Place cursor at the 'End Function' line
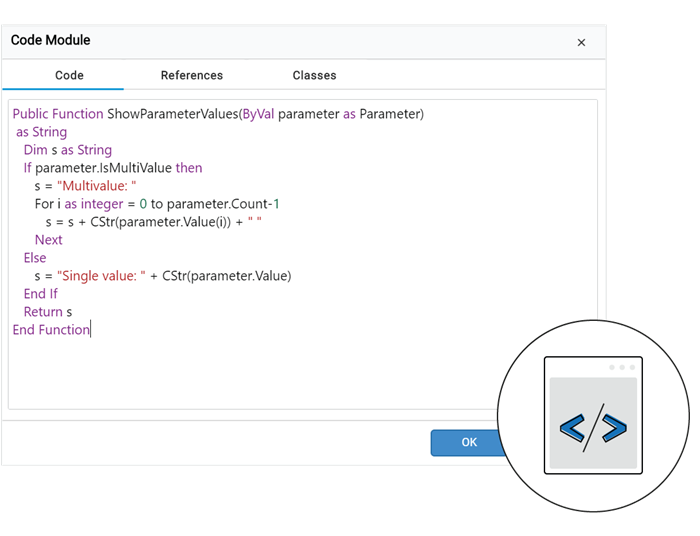 tap(51, 330)
